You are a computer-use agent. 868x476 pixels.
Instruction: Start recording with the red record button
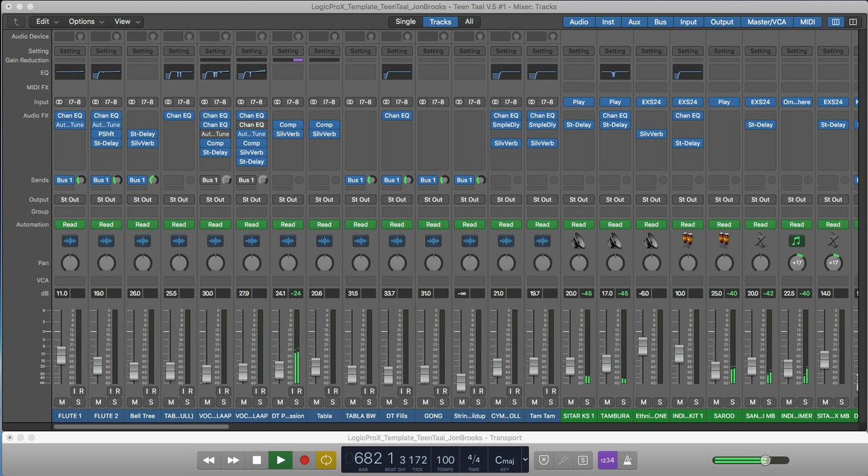click(x=304, y=460)
